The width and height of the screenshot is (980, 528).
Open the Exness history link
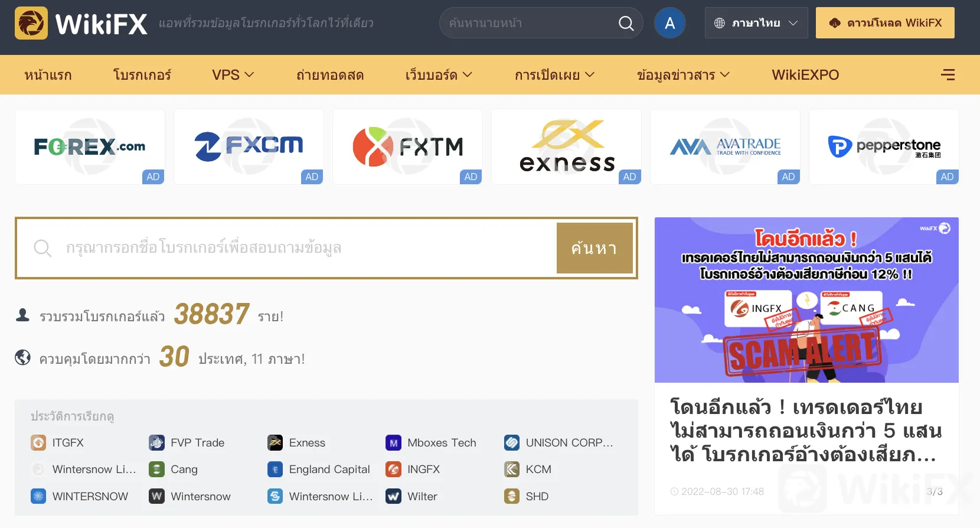(x=307, y=442)
